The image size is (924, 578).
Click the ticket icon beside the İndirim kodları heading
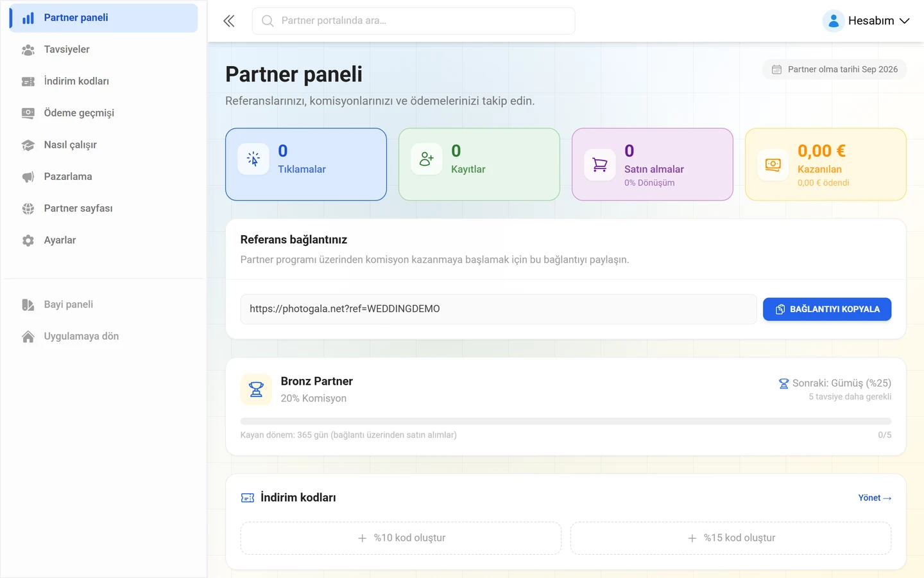tap(248, 498)
